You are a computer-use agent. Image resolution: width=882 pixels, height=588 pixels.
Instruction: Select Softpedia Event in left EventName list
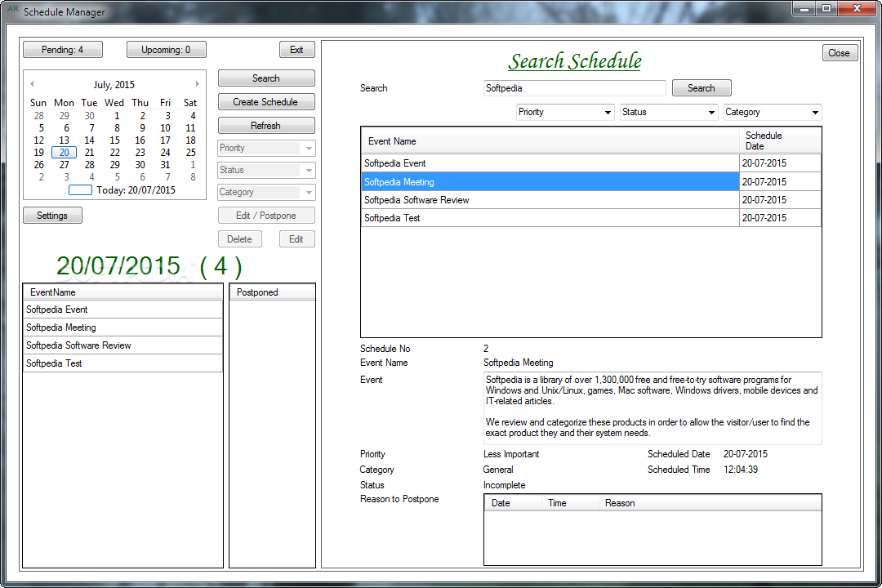pyautogui.click(x=122, y=310)
